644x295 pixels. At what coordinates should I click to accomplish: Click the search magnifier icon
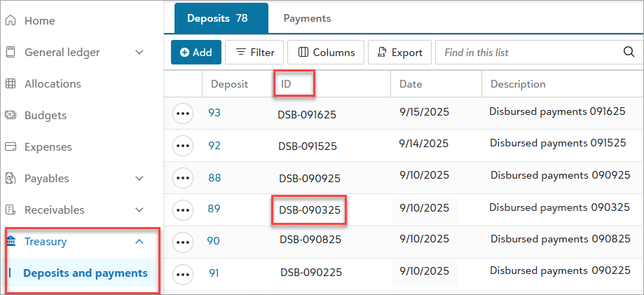(629, 53)
